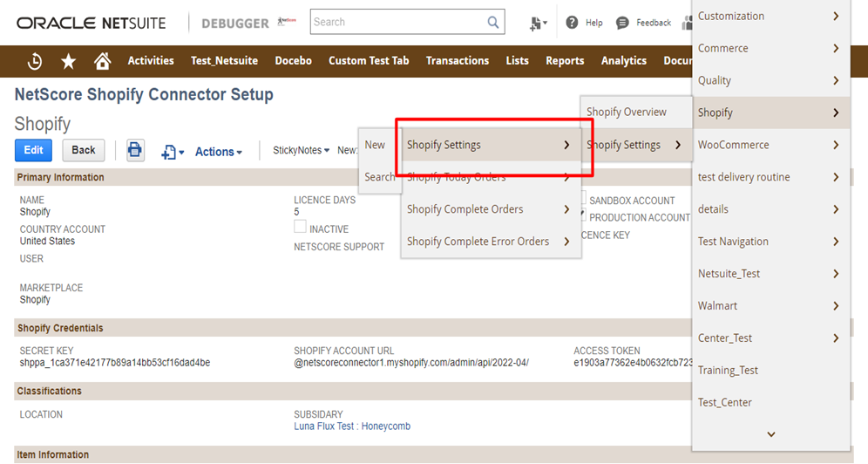Screen dimensions: 868x464
Task: Open the Docebo menu
Action: pyautogui.click(x=294, y=61)
